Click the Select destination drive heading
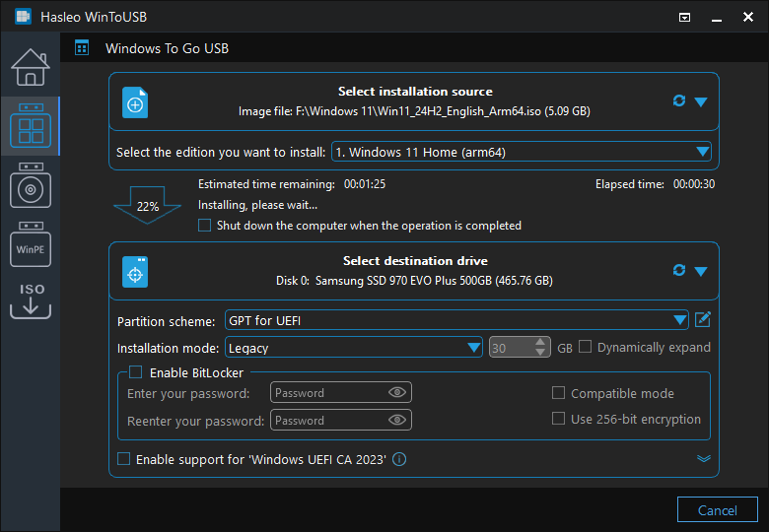Image resolution: width=769 pixels, height=532 pixels. 415,261
